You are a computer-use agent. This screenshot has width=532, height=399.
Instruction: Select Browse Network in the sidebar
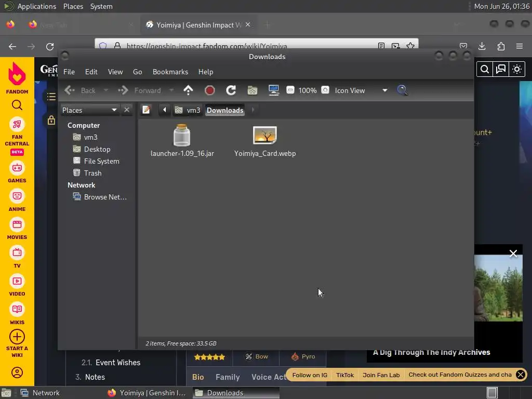pos(105,197)
